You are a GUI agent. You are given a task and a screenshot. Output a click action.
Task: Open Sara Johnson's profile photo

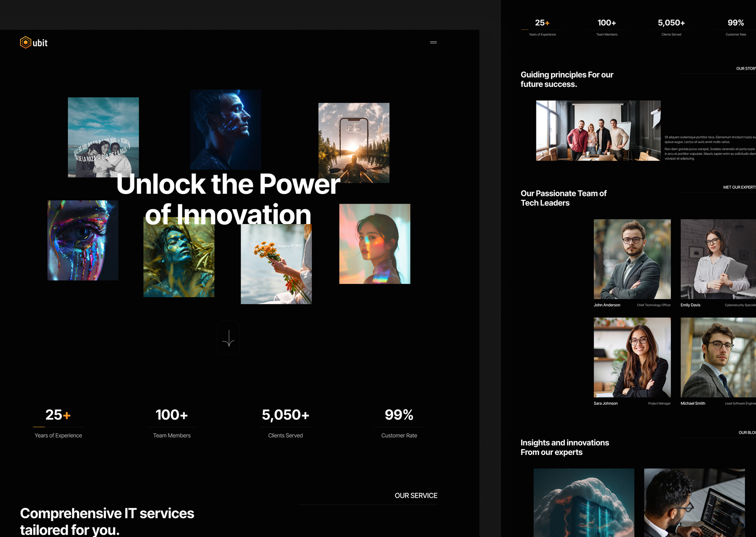[x=632, y=357]
